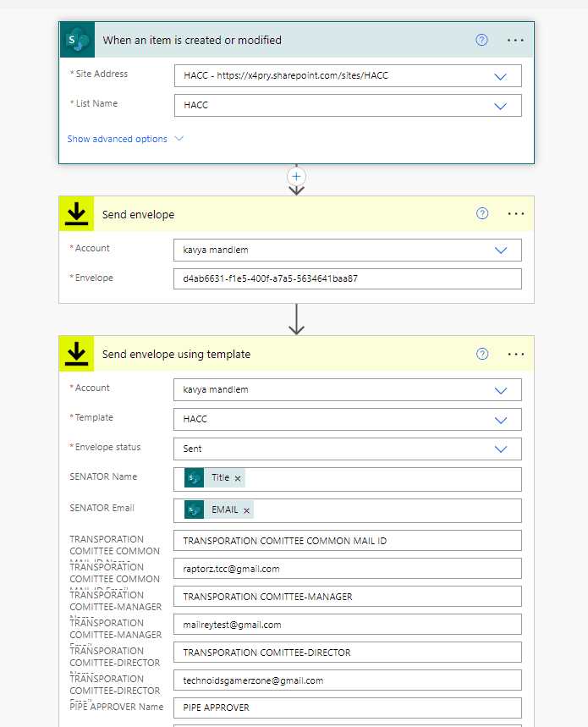This screenshot has width=588, height=727.
Task: Click the 'Template' label
Action: pos(94,417)
